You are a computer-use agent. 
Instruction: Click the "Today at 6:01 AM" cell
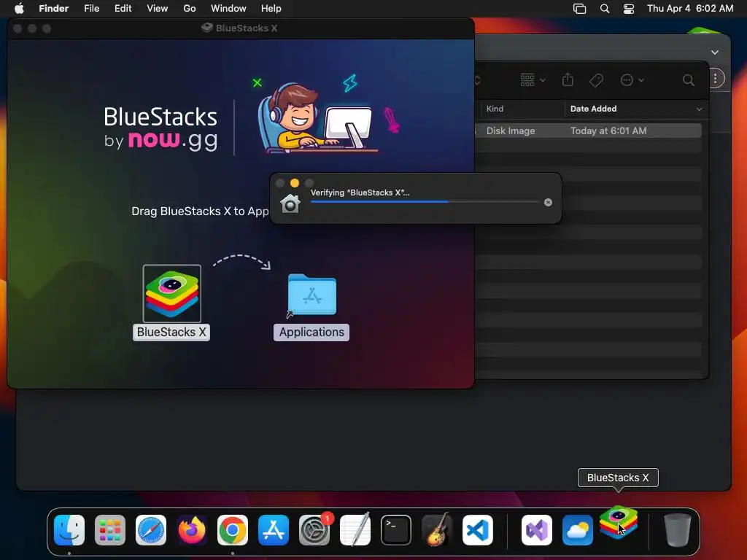(x=608, y=131)
